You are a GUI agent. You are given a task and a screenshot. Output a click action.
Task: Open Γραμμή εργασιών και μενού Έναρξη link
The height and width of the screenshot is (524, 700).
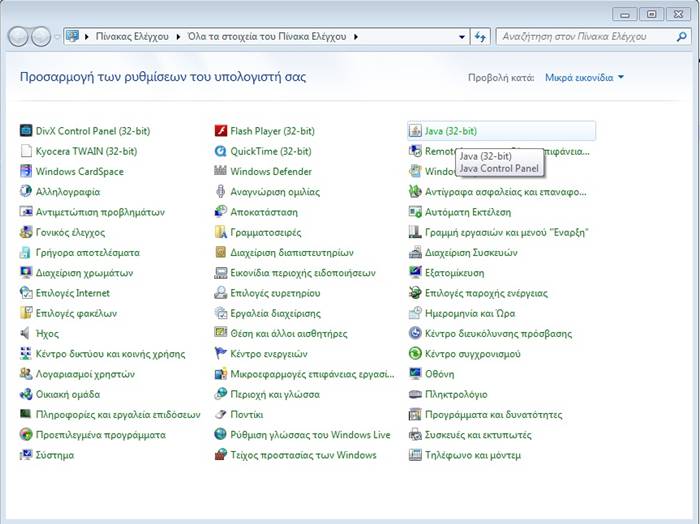pyautogui.click(x=507, y=232)
